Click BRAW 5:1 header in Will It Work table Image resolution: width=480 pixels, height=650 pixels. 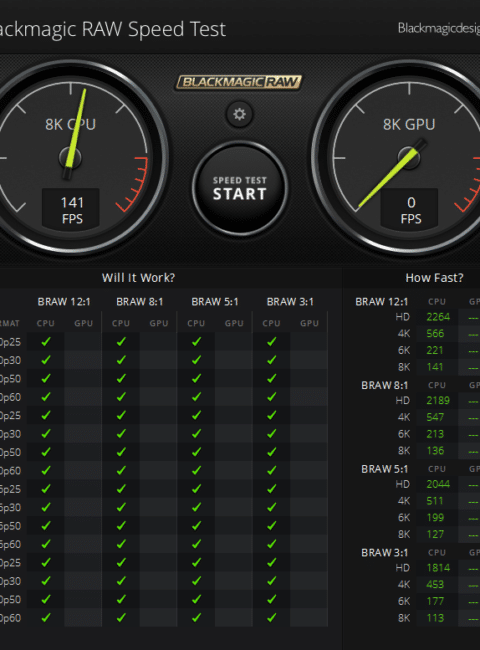coord(215,302)
